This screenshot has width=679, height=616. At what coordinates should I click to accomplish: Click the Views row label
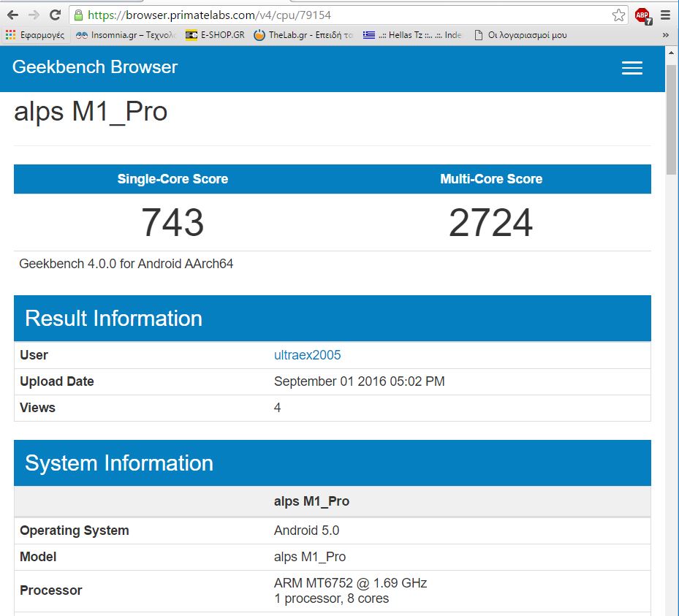[x=38, y=408]
